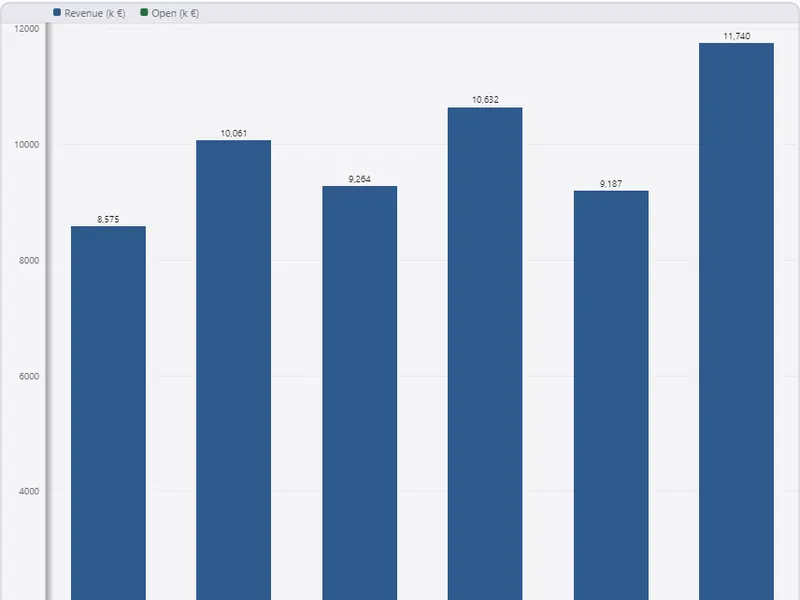Click the green Open legend color square
Screen dimensions: 800x600
point(144,12)
